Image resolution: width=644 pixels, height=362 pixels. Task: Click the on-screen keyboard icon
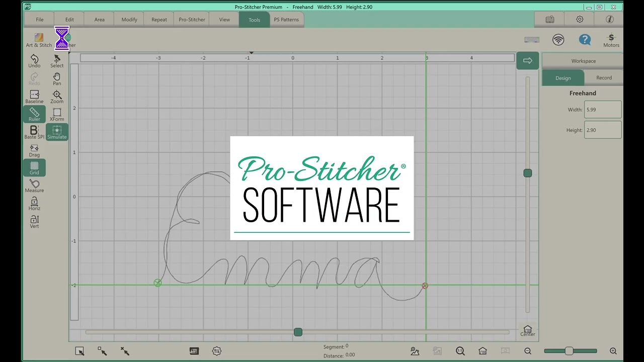pyautogui.click(x=532, y=40)
